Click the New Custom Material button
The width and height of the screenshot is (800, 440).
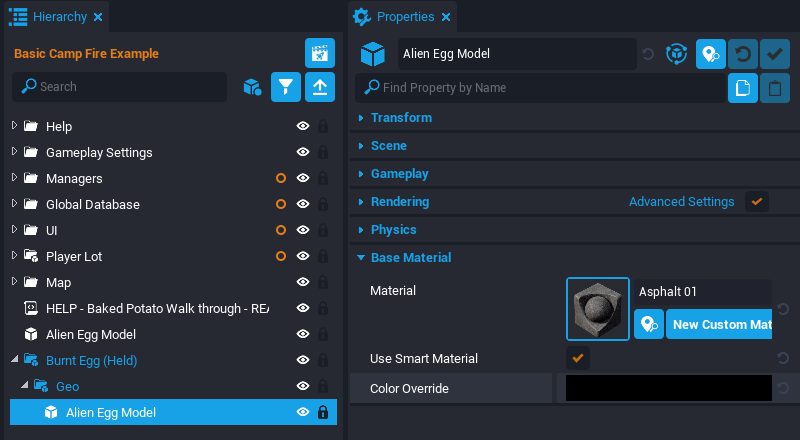pos(719,324)
